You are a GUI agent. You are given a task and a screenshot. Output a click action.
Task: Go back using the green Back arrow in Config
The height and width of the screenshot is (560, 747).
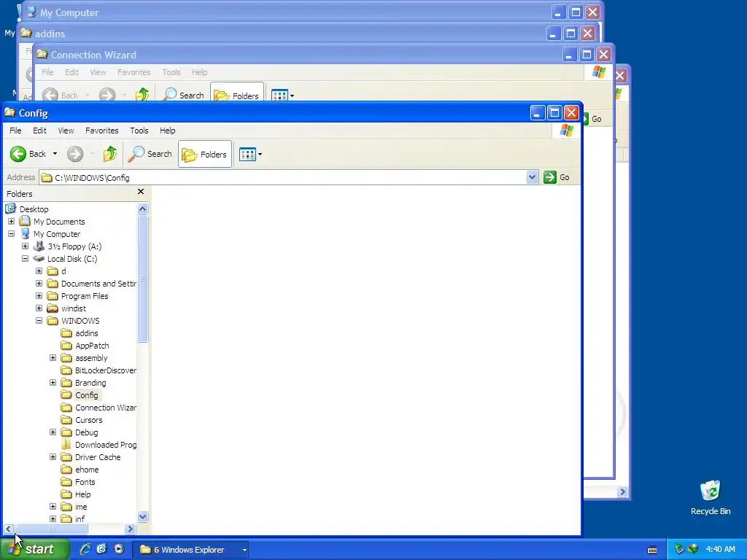tap(28, 154)
